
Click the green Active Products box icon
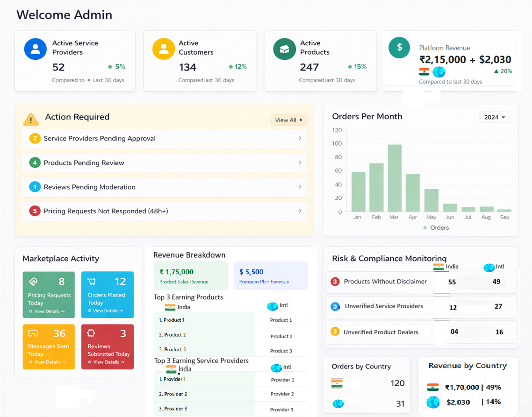coord(284,49)
